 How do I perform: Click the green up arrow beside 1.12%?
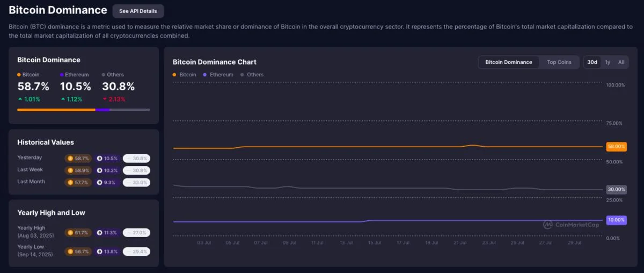(x=63, y=99)
